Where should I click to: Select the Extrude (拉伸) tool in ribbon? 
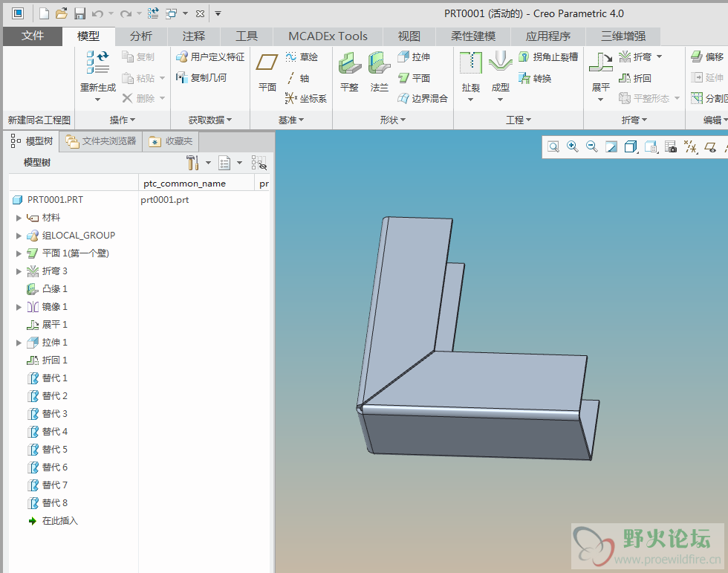(x=415, y=56)
